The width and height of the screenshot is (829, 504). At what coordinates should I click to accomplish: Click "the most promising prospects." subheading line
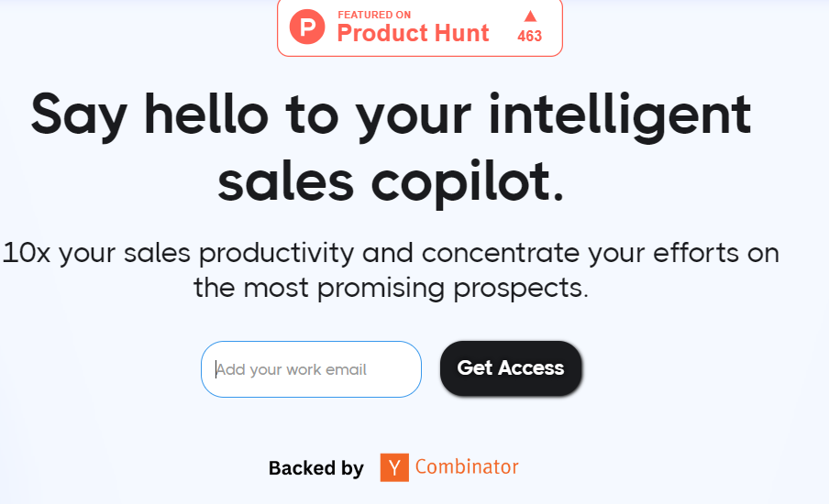pyautogui.click(x=391, y=289)
